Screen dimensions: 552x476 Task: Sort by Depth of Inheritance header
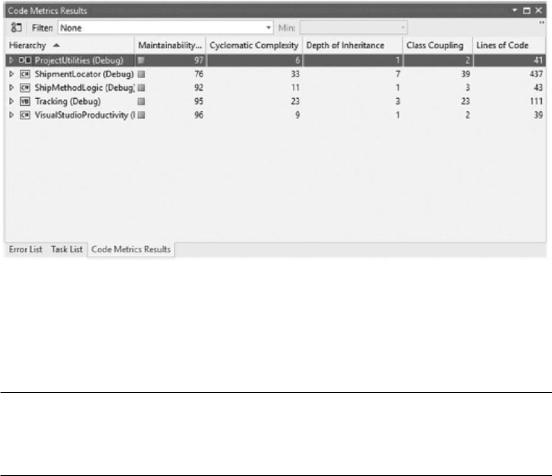click(x=352, y=45)
